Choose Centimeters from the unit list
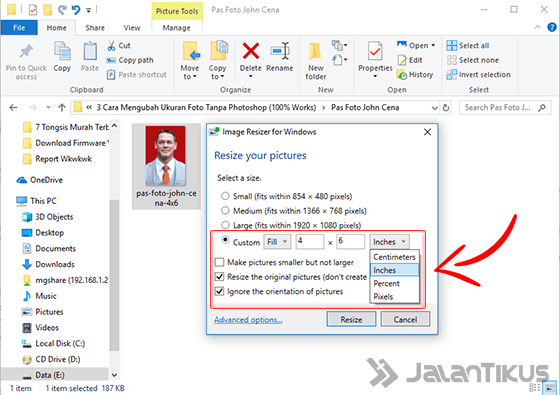The image size is (560, 395). pyautogui.click(x=394, y=257)
